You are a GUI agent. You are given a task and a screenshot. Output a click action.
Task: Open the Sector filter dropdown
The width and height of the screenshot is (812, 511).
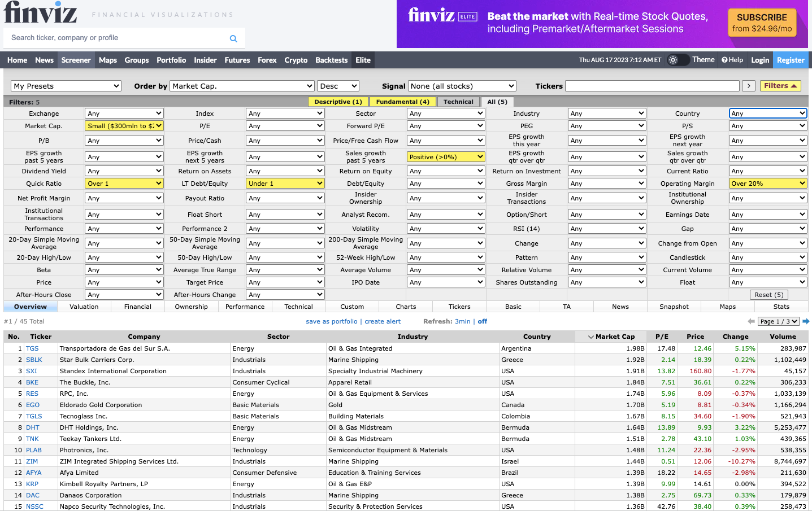[x=446, y=113]
